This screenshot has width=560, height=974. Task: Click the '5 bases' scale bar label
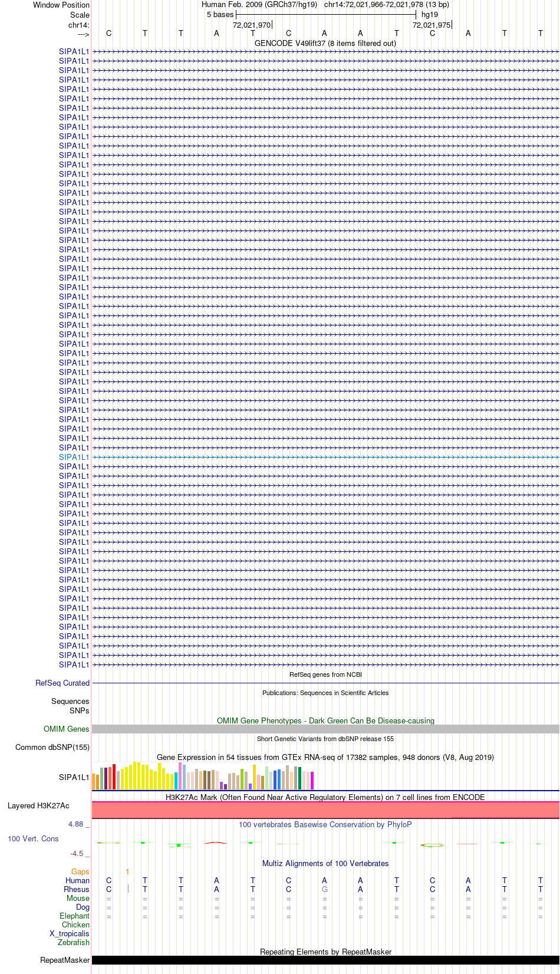click(220, 14)
